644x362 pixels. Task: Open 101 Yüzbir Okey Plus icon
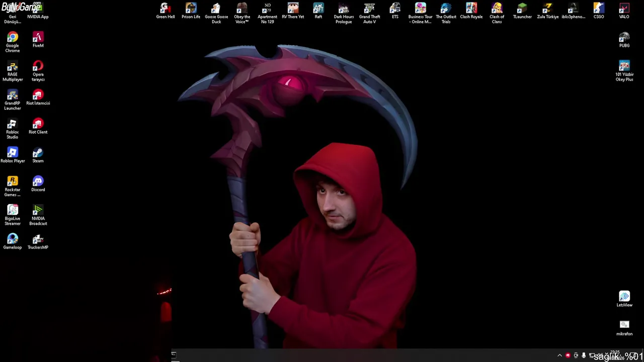[624, 71]
